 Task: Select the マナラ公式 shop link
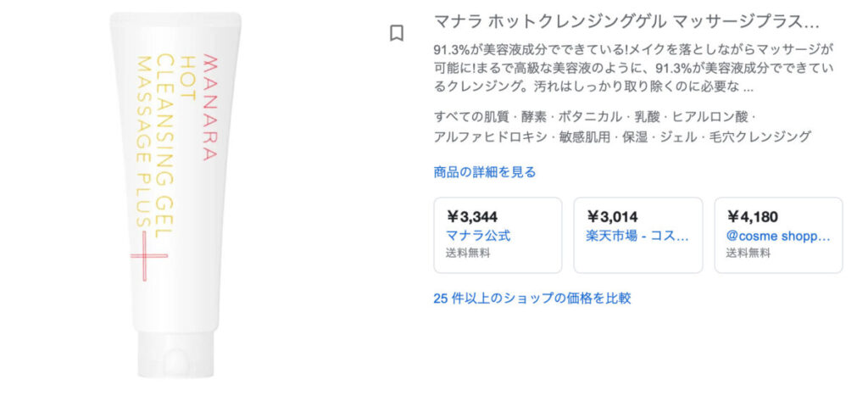tap(478, 236)
